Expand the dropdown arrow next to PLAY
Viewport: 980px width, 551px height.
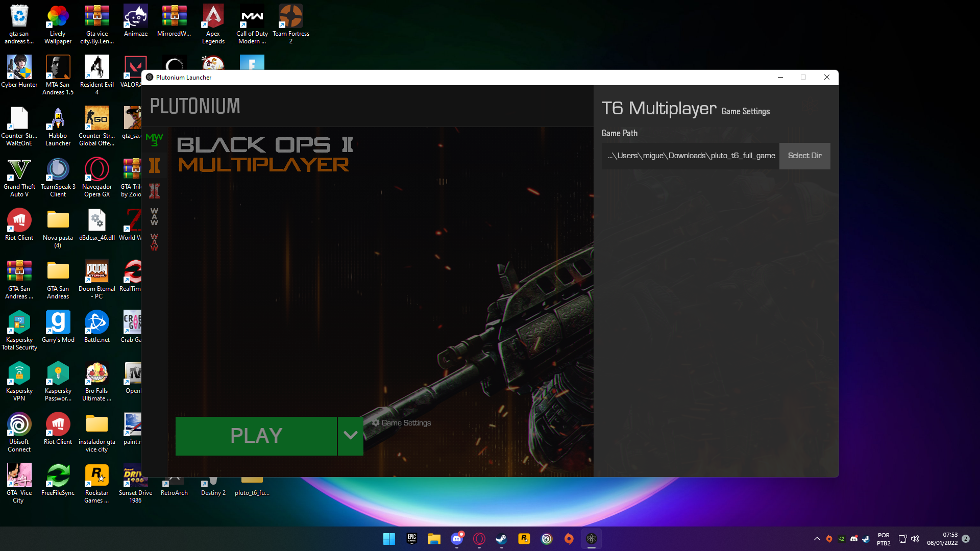(x=351, y=436)
